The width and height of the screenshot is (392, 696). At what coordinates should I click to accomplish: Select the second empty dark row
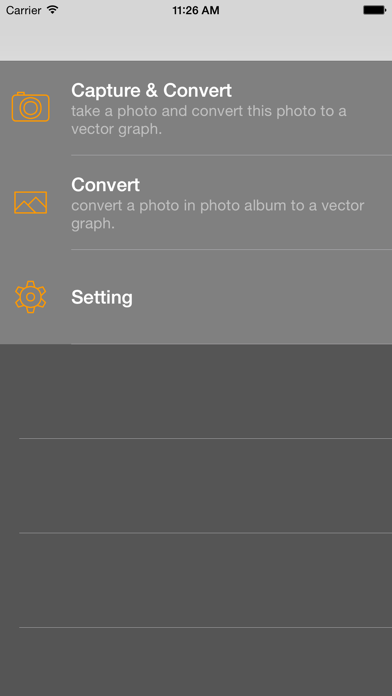(x=196, y=486)
